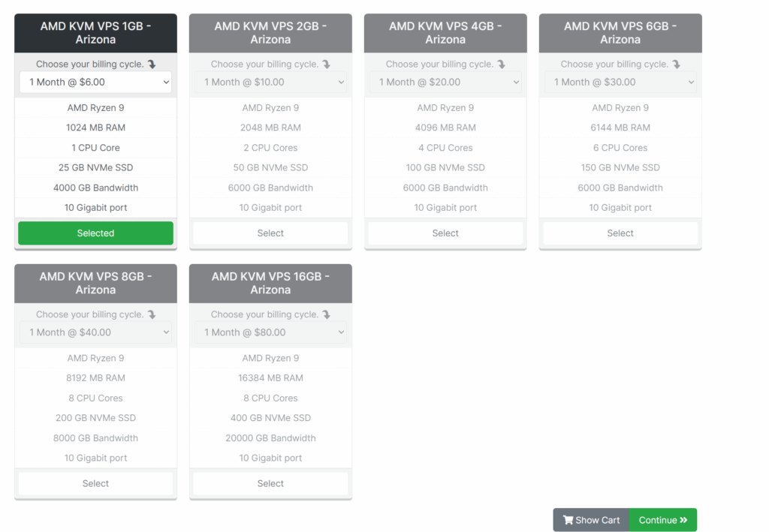Select the AMD KVM VPS 16GB plan
Screen dimensions: 769x532
pos(270,483)
